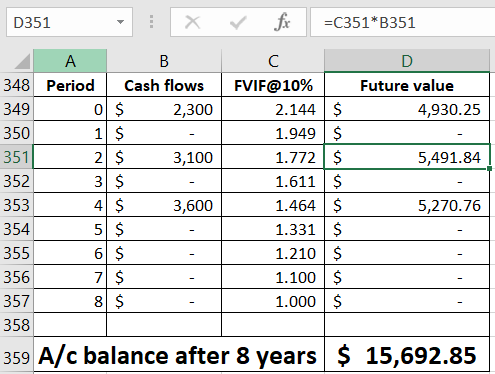Open Insert Function fx icon
The width and height of the screenshot is (495, 374).
point(282,22)
